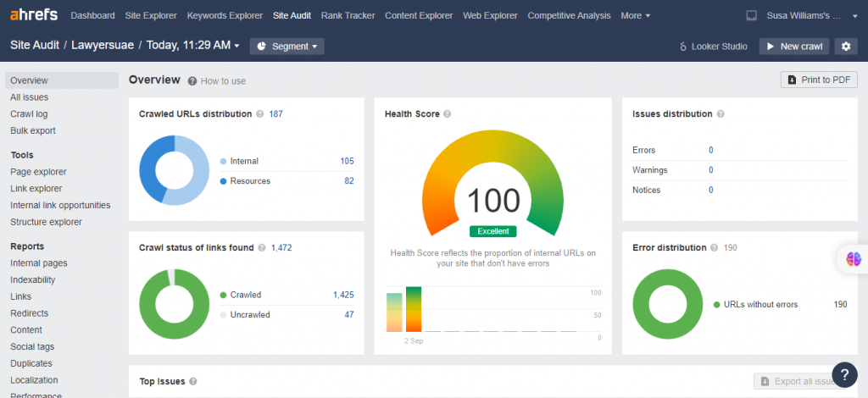Click info icon beside Top Issues
This screenshot has height=398, width=868.
[193, 381]
